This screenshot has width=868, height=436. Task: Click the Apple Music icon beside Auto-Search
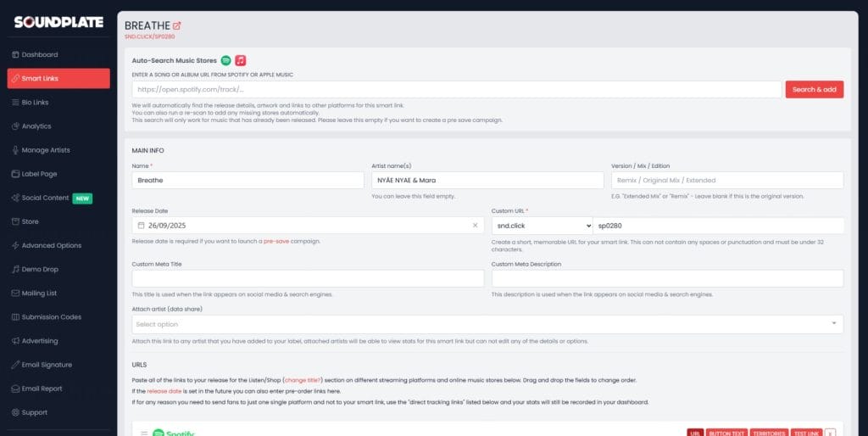241,60
